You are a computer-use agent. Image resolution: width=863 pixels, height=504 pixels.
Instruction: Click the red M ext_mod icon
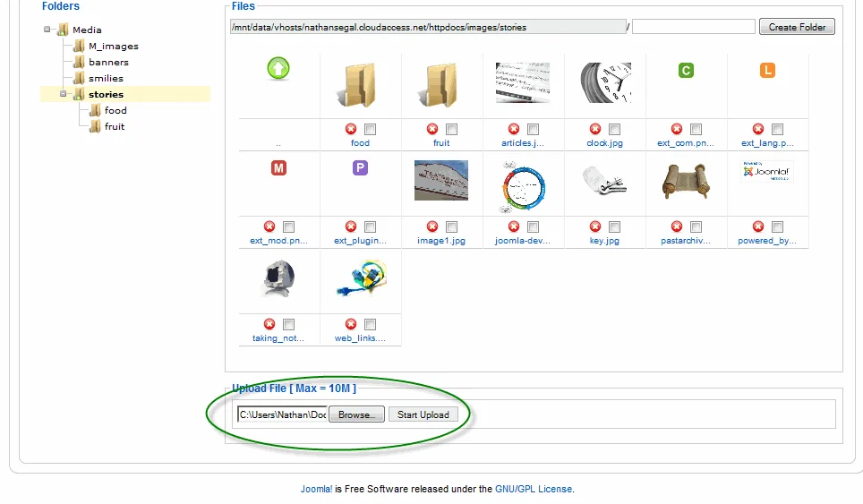pyautogui.click(x=278, y=167)
